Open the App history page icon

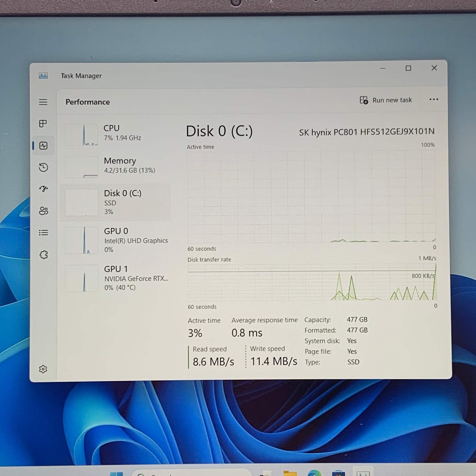point(43,167)
